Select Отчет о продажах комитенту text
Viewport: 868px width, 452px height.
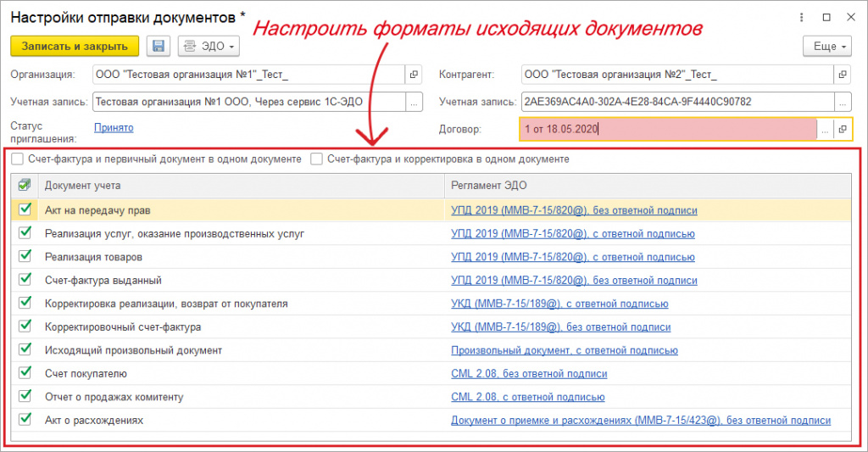point(114,397)
